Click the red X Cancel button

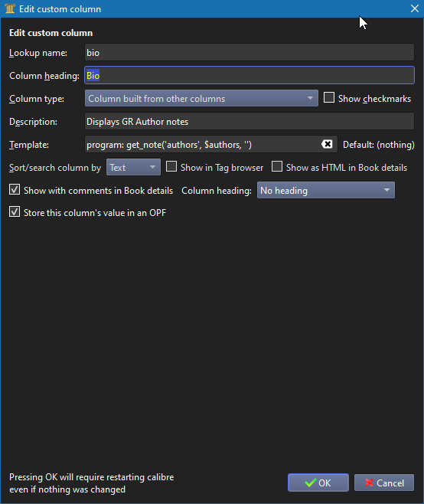pyautogui.click(x=384, y=483)
